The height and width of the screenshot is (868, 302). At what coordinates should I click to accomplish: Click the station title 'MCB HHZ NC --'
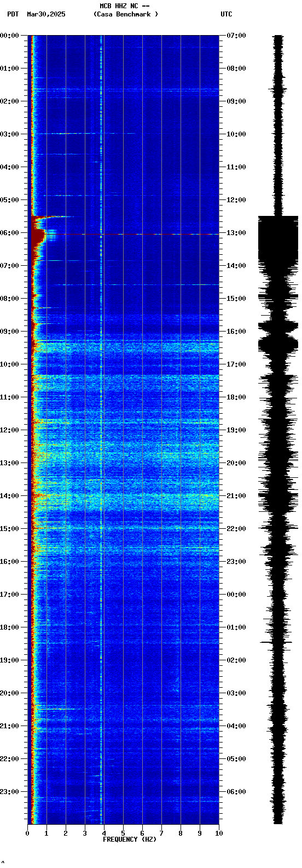point(124,6)
